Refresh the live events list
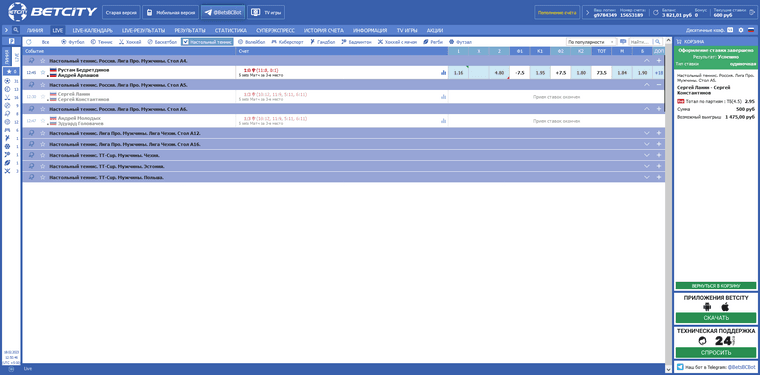 pos(29,42)
